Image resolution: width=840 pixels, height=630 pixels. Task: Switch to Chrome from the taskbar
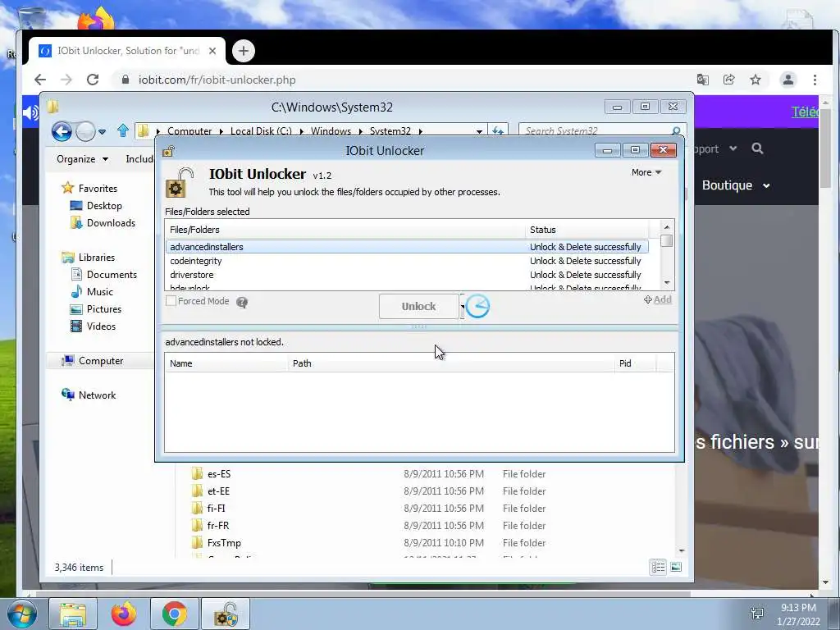[175, 614]
